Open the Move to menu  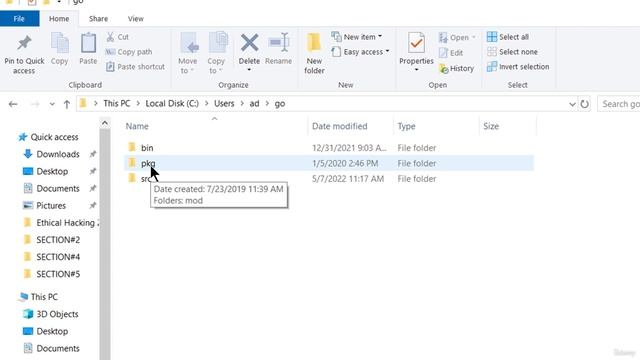click(x=188, y=53)
